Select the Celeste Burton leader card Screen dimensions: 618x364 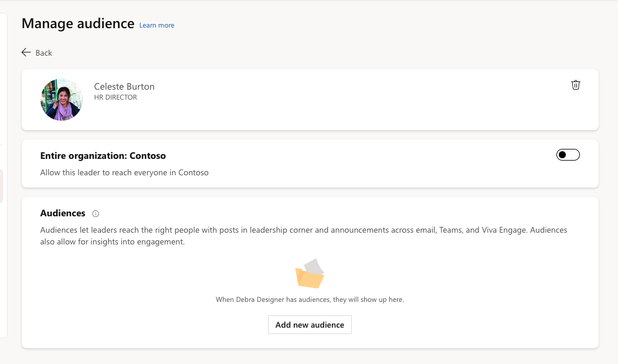tap(310, 100)
